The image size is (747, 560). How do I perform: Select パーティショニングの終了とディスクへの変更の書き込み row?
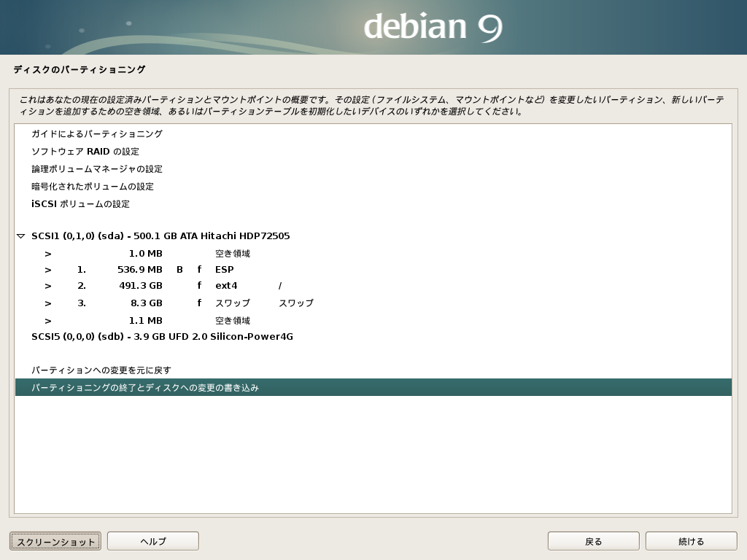click(373, 387)
